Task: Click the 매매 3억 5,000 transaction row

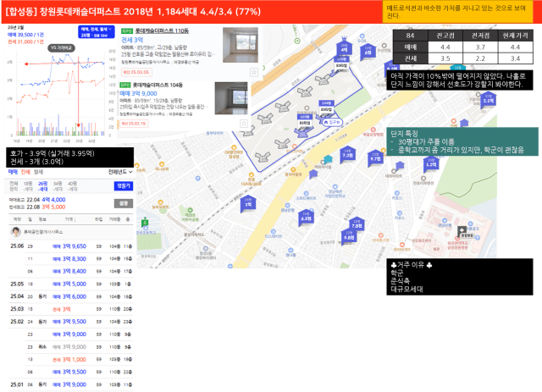Action: [x=70, y=284]
